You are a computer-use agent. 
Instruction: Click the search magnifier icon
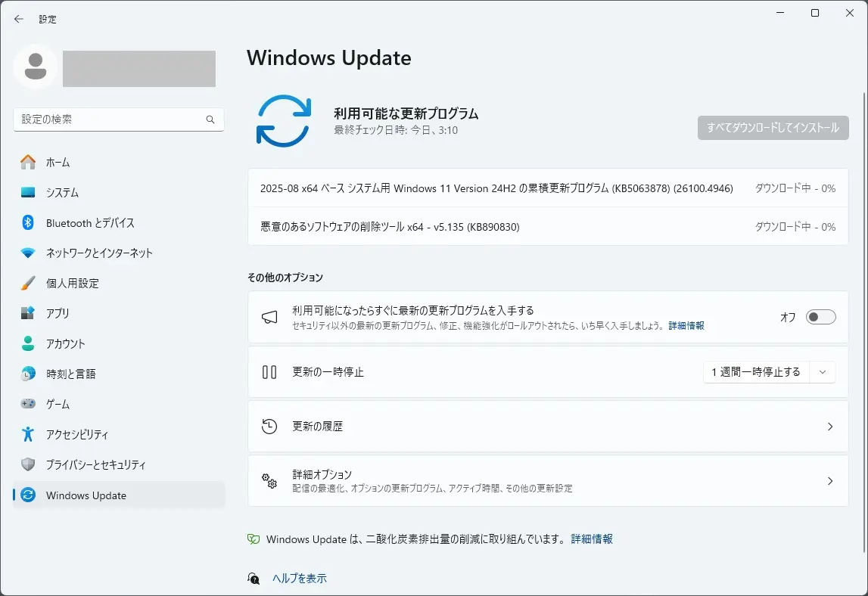point(210,120)
